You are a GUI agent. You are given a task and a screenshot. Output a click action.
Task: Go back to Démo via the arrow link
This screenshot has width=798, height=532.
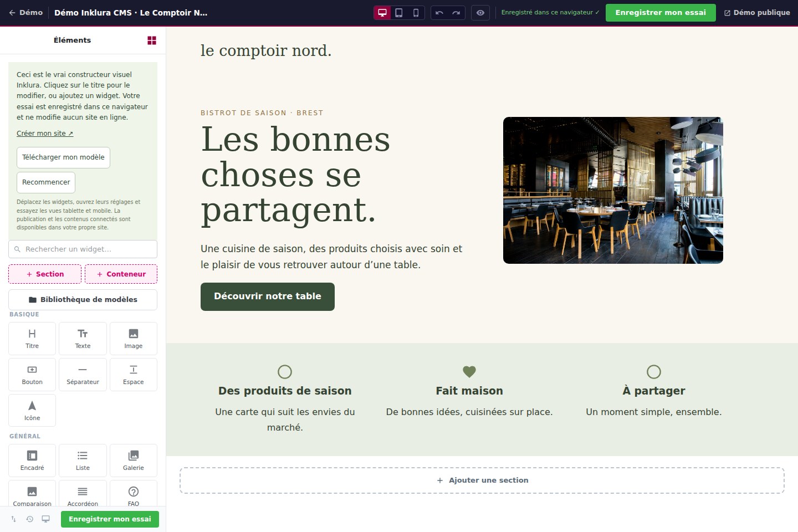pos(25,12)
